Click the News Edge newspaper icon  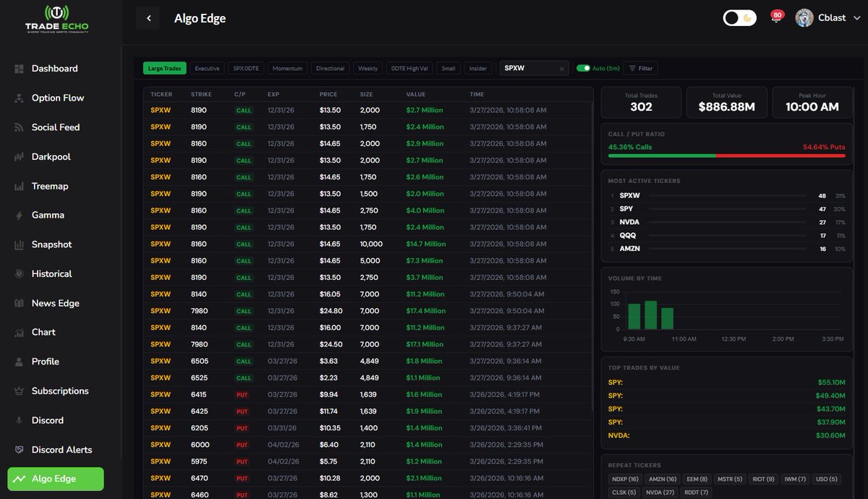point(19,304)
